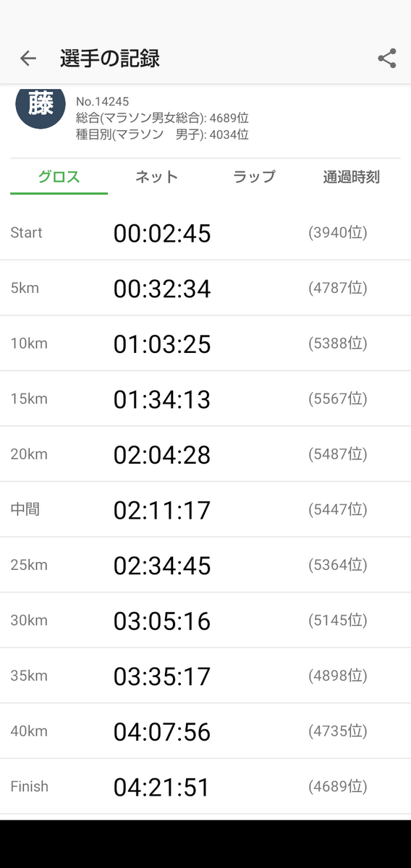Viewport: 411px width, 868px height.
Task: Open the share icon
Action: click(x=387, y=59)
